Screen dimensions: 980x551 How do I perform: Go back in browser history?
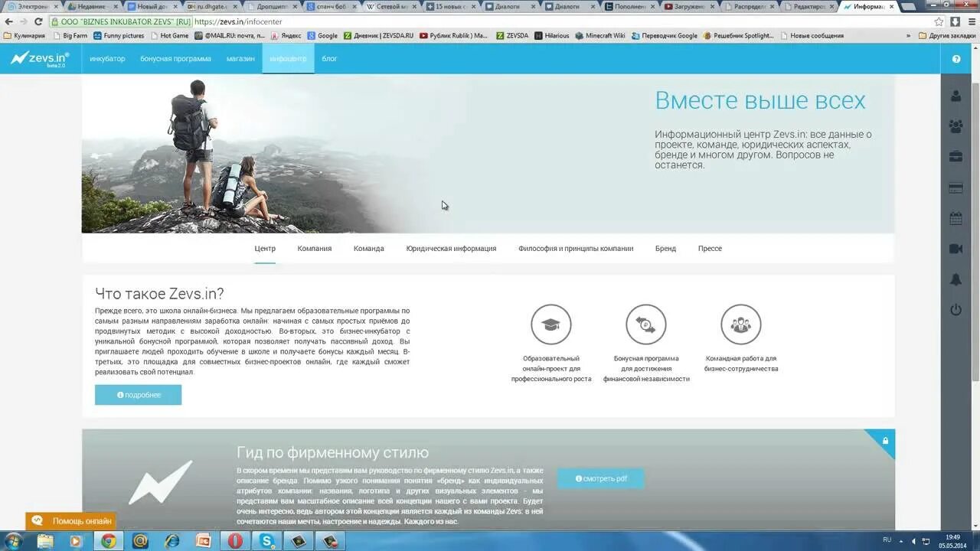tap(8, 21)
